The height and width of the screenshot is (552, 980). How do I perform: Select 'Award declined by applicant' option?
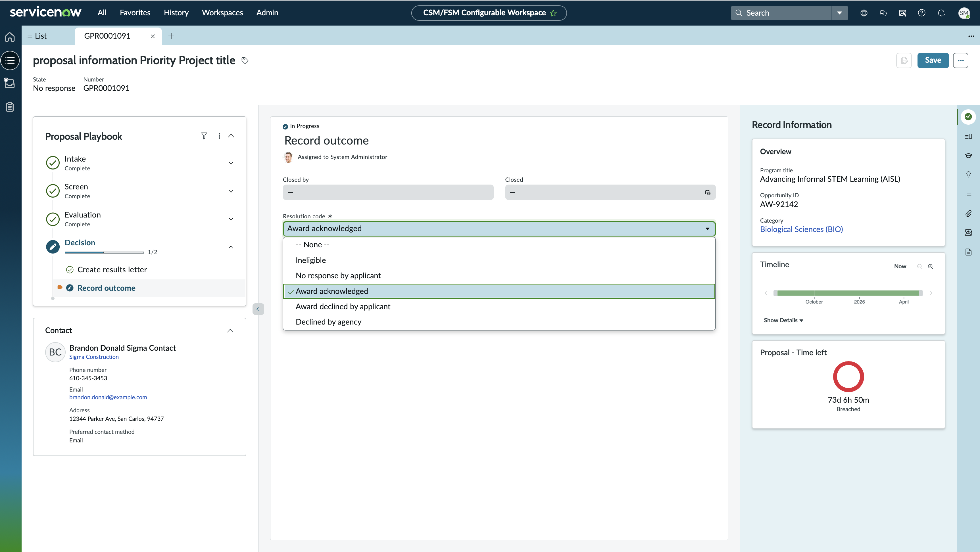(x=499, y=306)
